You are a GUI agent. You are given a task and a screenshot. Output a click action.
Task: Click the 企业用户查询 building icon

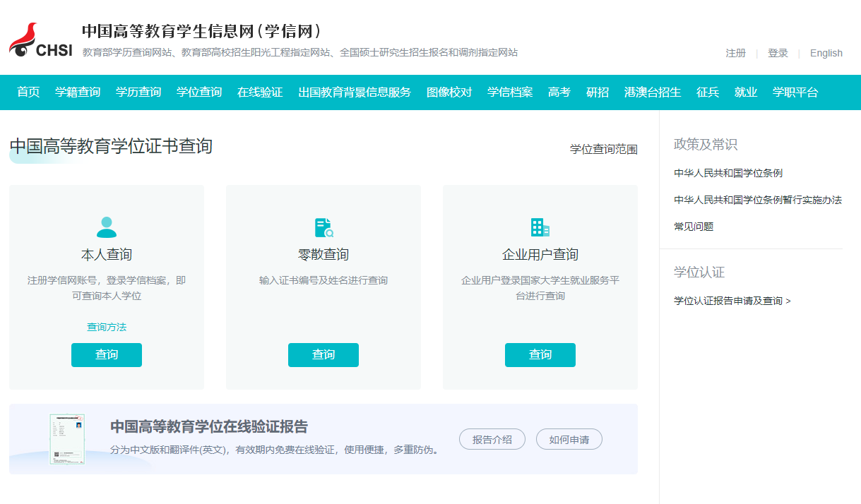click(x=540, y=227)
